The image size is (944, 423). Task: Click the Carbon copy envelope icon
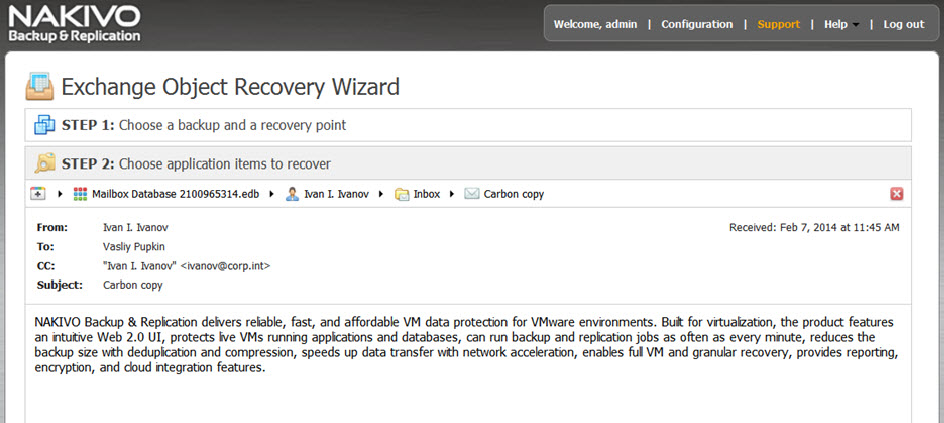click(x=471, y=194)
